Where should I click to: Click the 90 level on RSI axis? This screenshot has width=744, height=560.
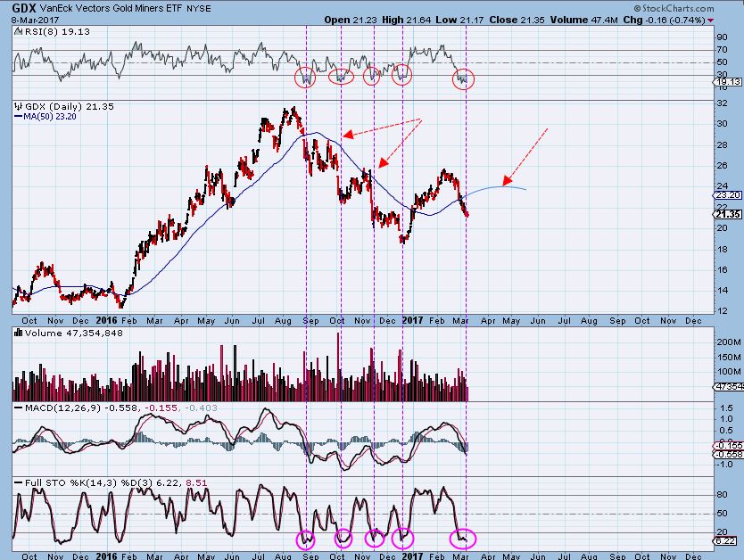(722, 37)
